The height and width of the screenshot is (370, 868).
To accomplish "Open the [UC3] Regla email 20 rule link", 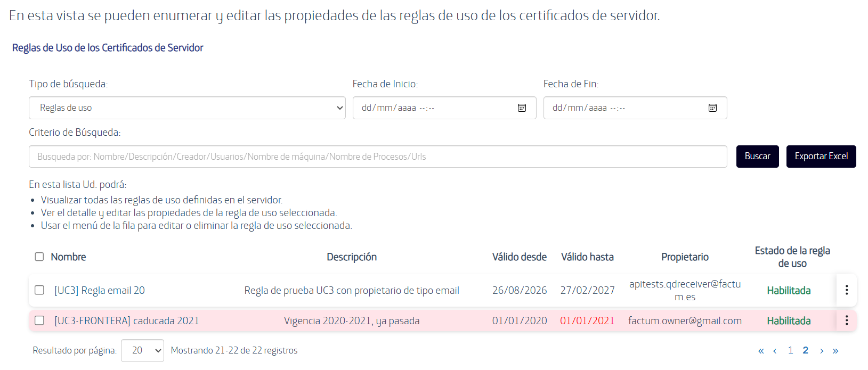I will coord(100,290).
